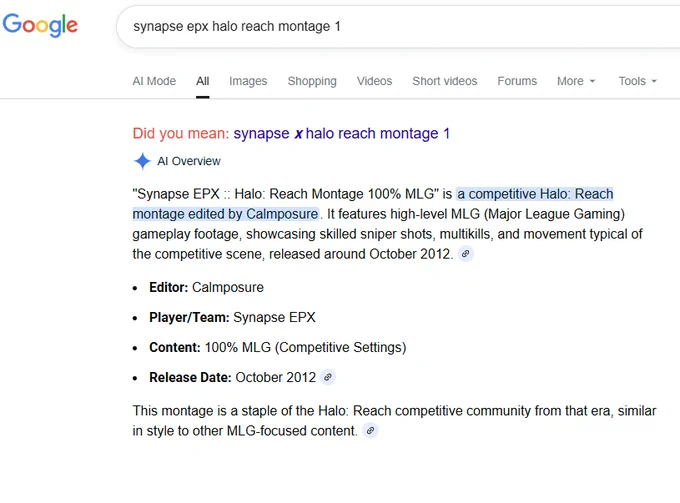This screenshot has width=680, height=503.
Task: Open the Forums tab
Action: click(x=517, y=81)
